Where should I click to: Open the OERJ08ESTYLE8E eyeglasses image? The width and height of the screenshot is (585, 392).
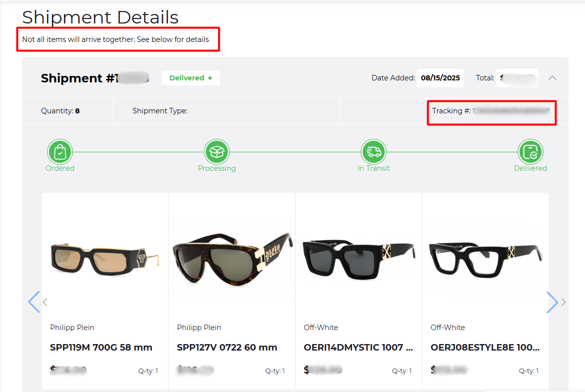(x=486, y=259)
